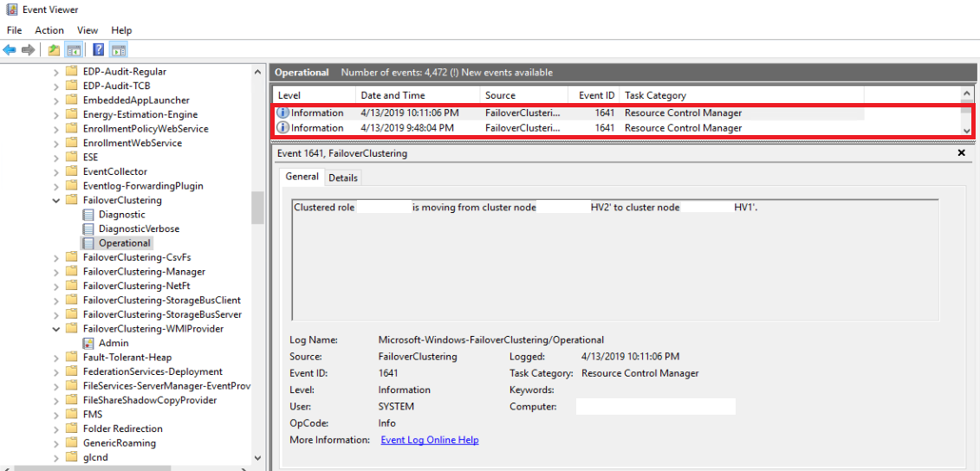Click the tree pane's horizontal scrollbar thumb
The image size is (980, 471).
[94, 468]
